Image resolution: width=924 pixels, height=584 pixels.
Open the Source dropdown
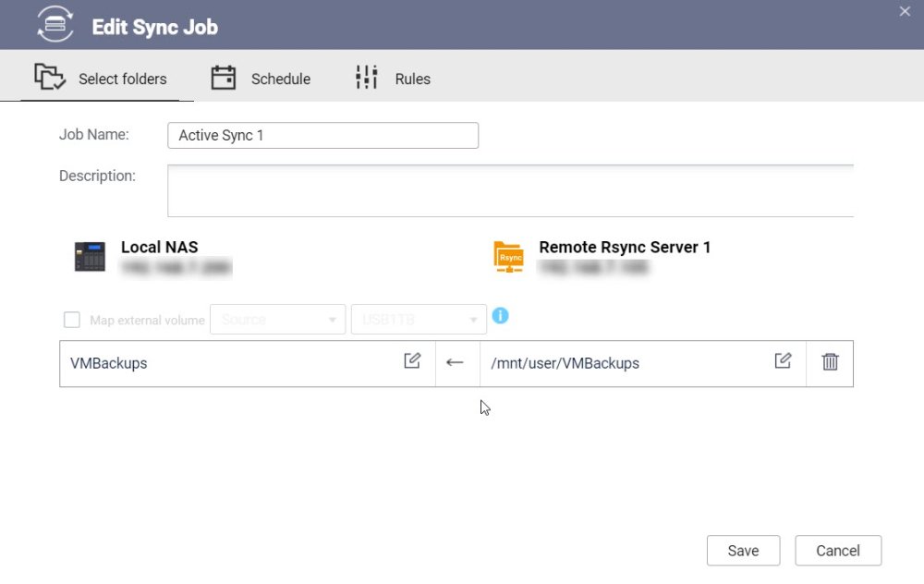click(x=277, y=320)
